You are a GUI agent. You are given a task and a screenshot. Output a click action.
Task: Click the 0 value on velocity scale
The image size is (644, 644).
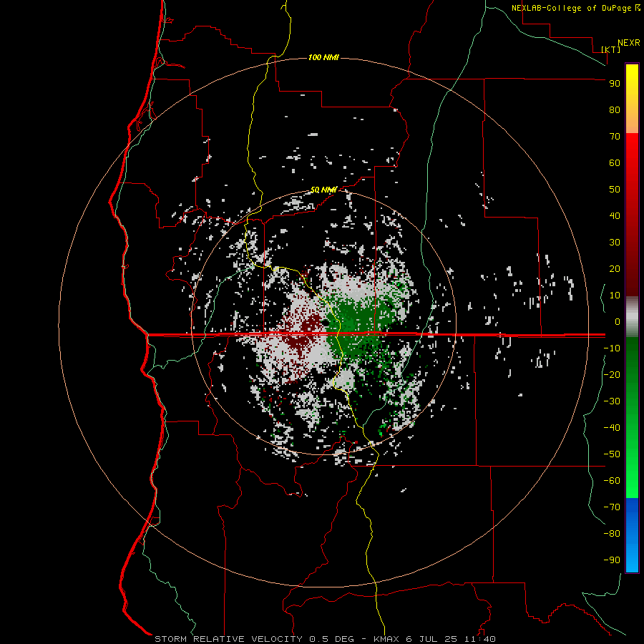pyautogui.click(x=618, y=321)
